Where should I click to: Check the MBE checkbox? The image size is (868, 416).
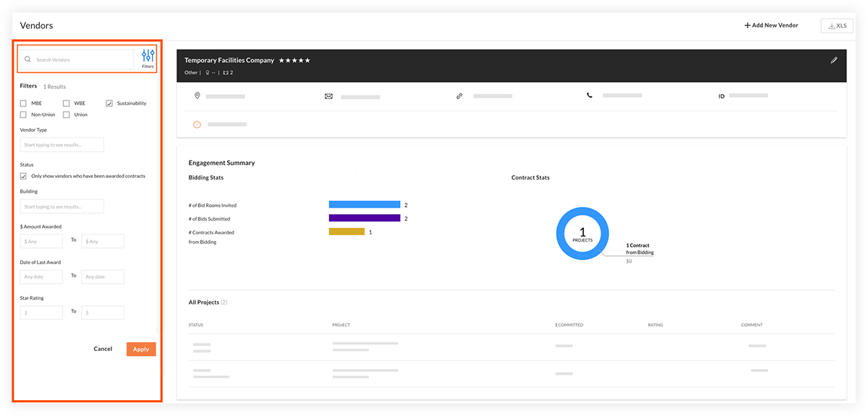coord(23,103)
